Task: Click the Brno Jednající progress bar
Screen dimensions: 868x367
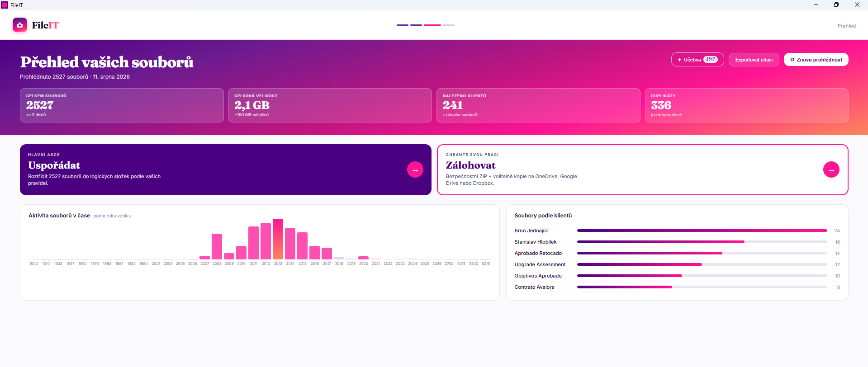Action: [x=702, y=231]
